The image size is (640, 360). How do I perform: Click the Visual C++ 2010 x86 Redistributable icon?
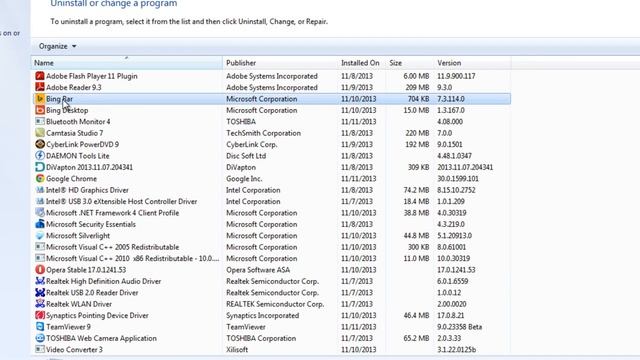[40, 259]
